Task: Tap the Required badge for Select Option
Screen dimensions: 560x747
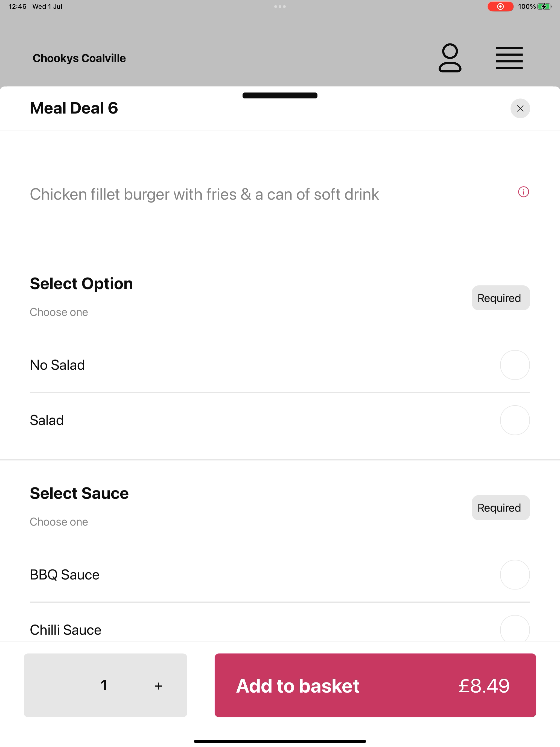Action: click(x=501, y=298)
